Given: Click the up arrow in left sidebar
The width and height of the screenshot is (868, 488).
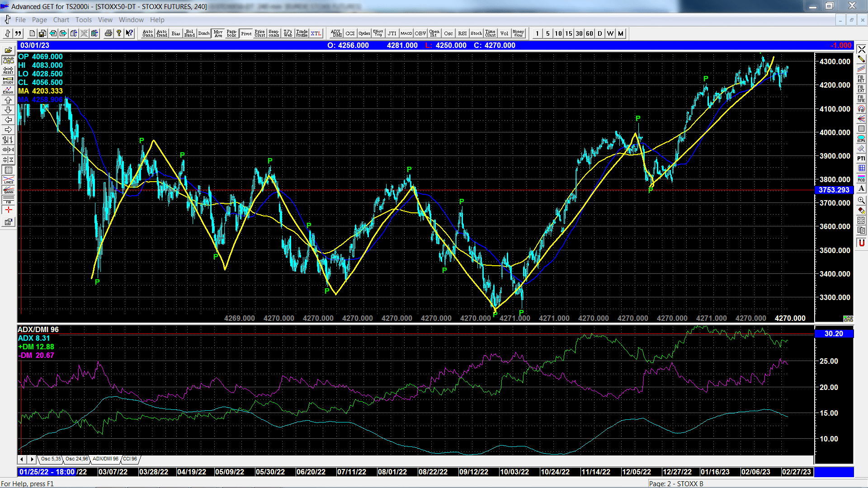Looking at the screenshot, I should coord(8,100).
